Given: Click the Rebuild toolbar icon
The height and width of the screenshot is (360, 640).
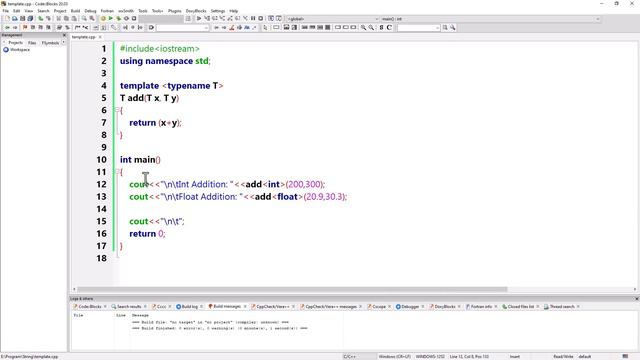Looking at the screenshot, I should point(126,19).
